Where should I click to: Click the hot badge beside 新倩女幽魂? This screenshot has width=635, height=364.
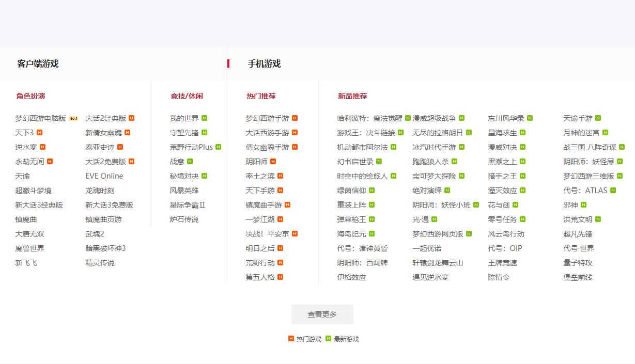(128, 133)
